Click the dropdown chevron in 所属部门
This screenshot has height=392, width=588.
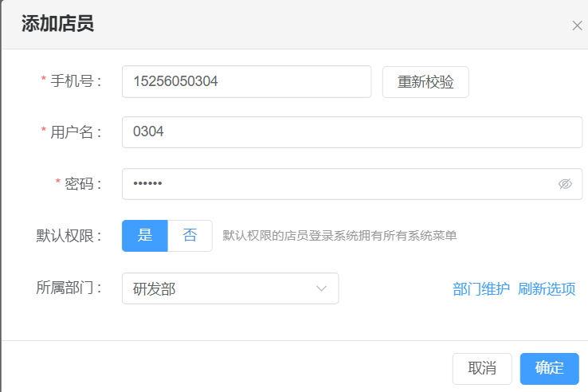[x=321, y=288]
